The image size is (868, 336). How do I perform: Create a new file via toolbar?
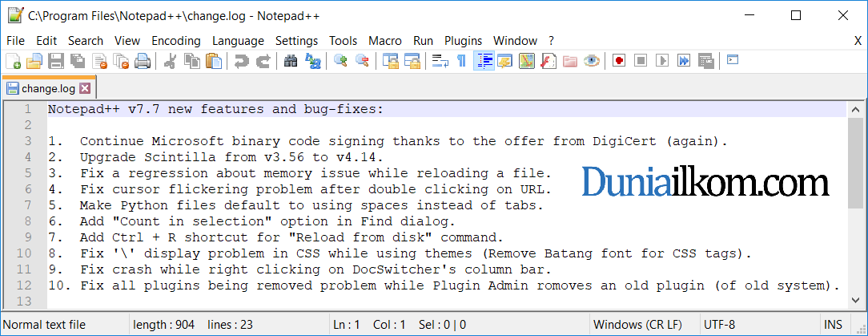14,60
